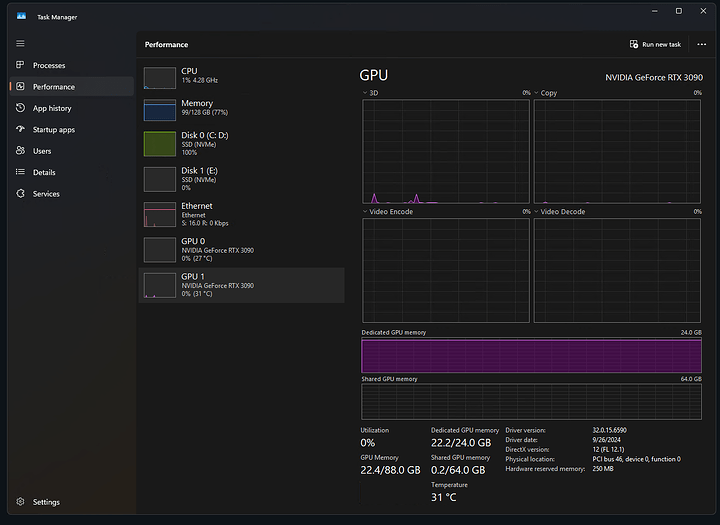Select the Ethernet thumbnail graph
The height and width of the screenshot is (525, 720).
tap(159, 215)
